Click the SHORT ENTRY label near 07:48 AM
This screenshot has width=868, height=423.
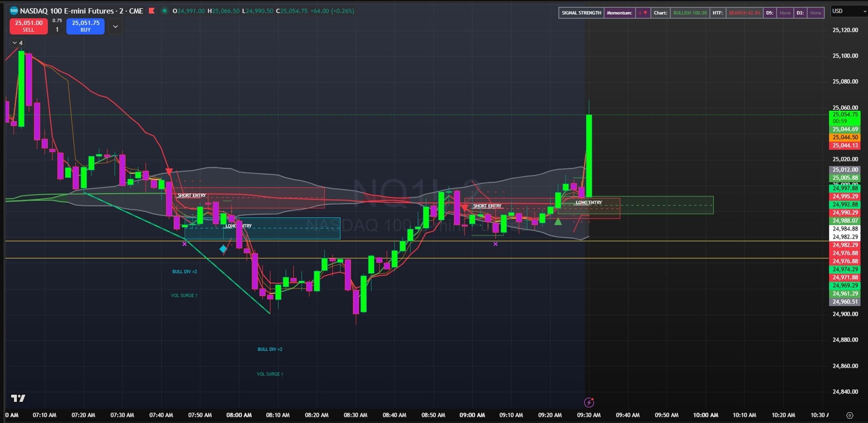tap(192, 195)
